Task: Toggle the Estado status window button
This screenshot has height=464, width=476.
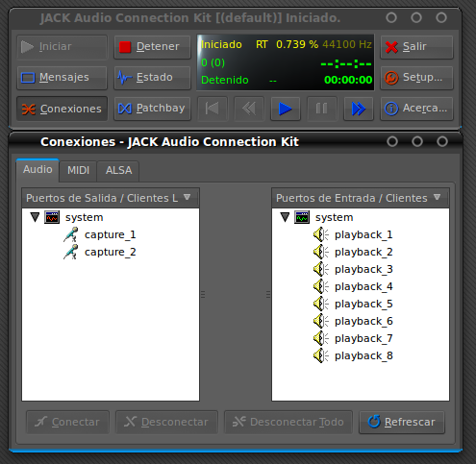Action: [x=152, y=78]
